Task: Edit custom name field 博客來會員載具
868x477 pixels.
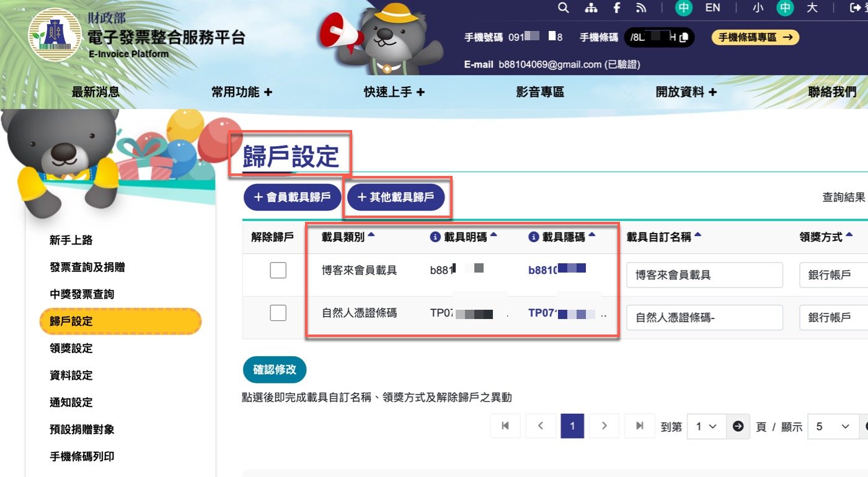Action: point(704,274)
